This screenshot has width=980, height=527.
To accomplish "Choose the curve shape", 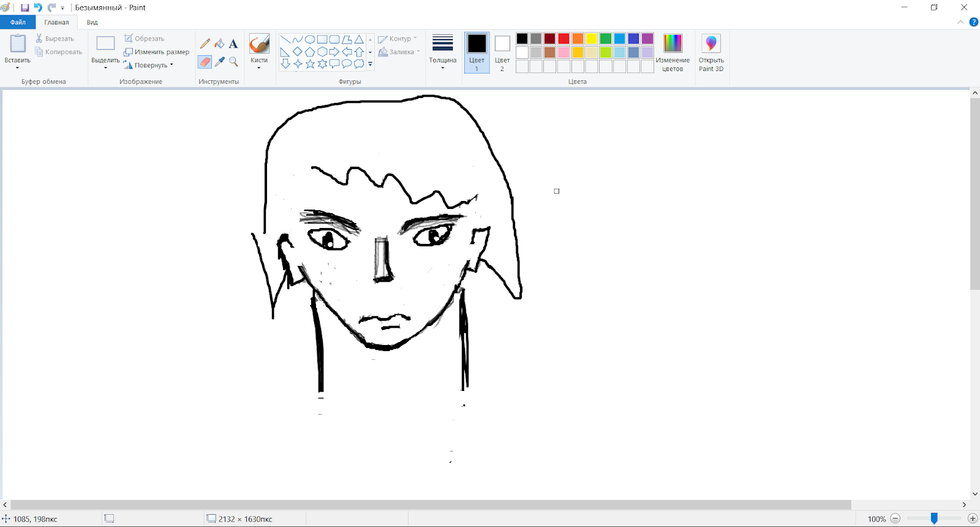I will (x=298, y=39).
